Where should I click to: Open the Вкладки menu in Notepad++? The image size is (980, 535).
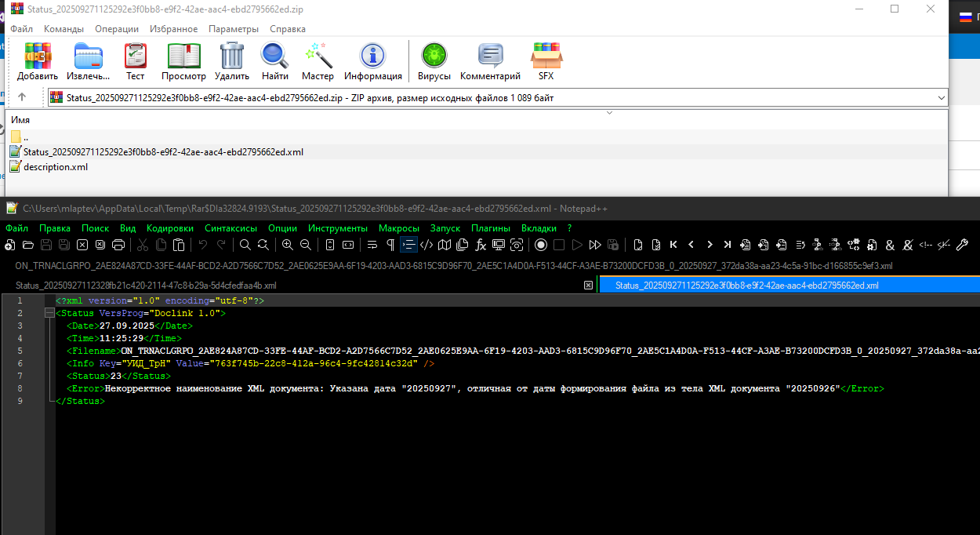click(539, 227)
